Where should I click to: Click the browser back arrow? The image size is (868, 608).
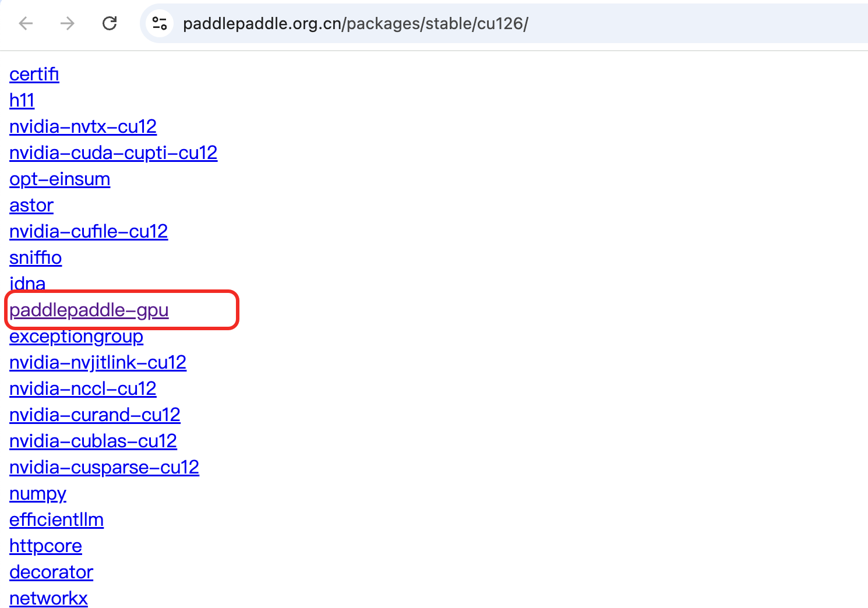[26, 23]
